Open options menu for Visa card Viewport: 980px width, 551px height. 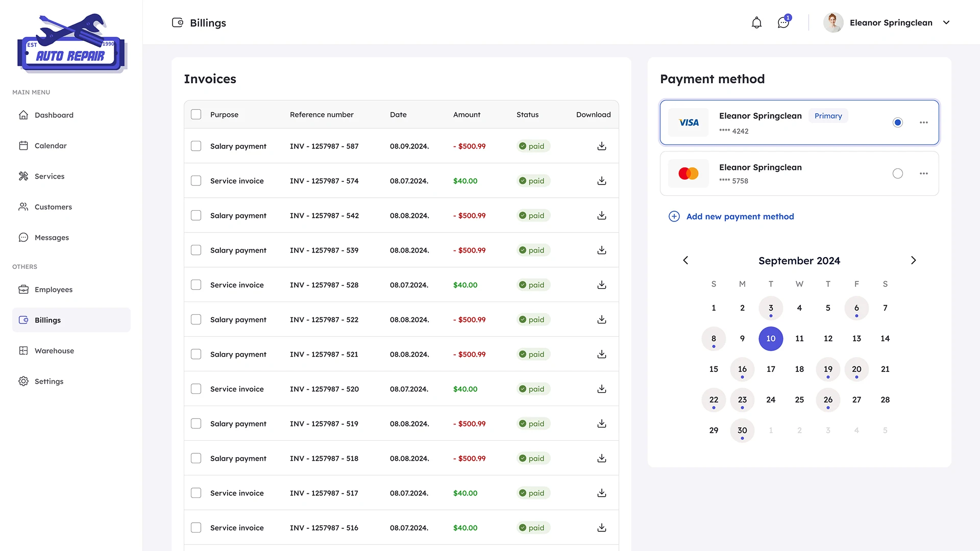[x=924, y=122]
